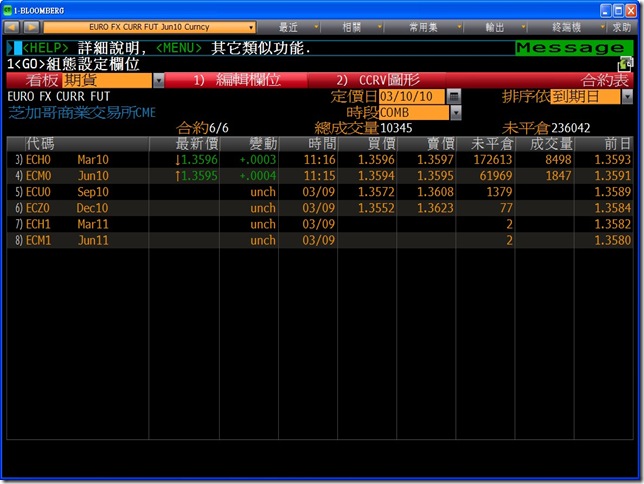Viewport: 644px width, 484px height.
Task: Click the 未平倉 column header
Action: coord(492,144)
